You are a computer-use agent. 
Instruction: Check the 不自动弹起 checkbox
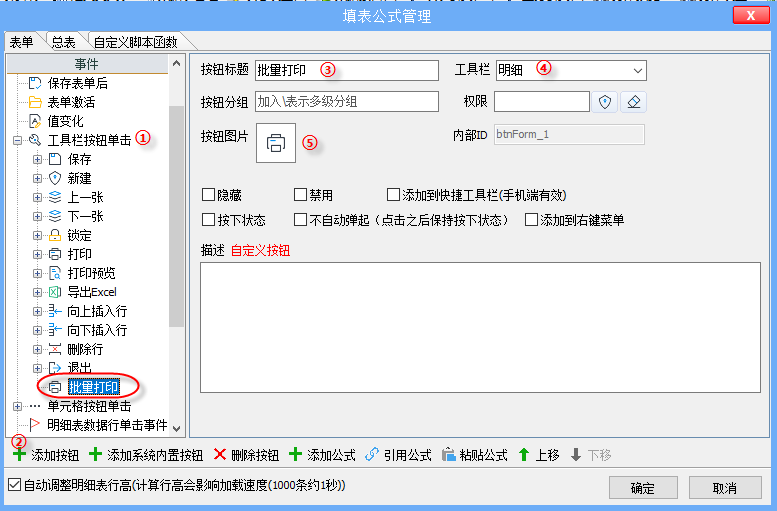click(300, 220)
